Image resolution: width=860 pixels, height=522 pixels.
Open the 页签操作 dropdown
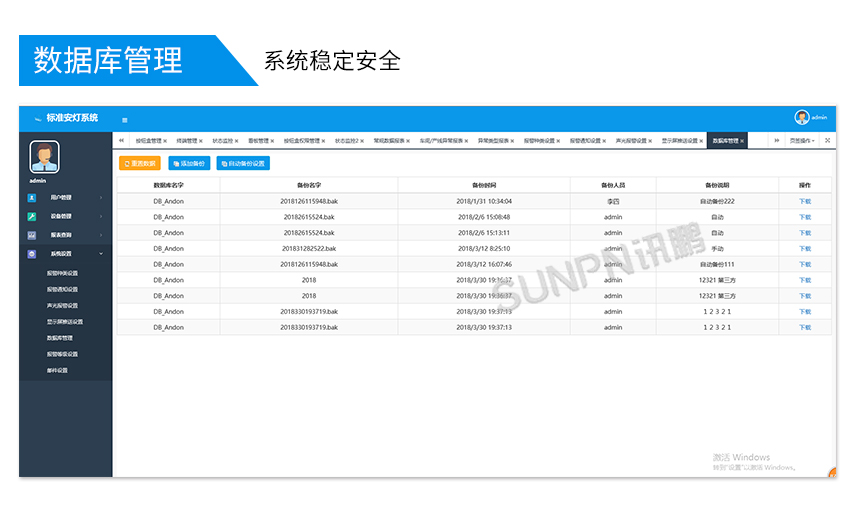point(802,141)
